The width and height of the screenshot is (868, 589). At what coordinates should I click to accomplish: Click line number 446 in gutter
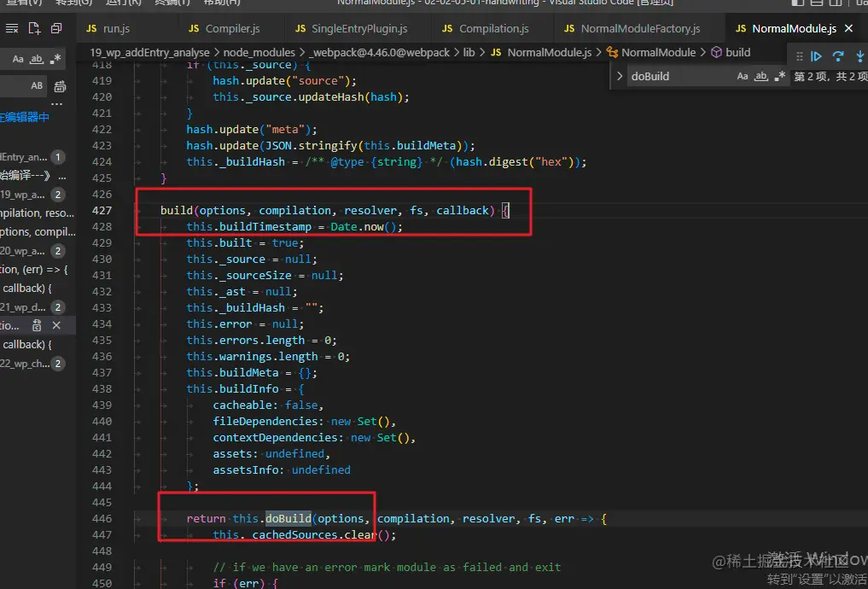coord(102,519)
